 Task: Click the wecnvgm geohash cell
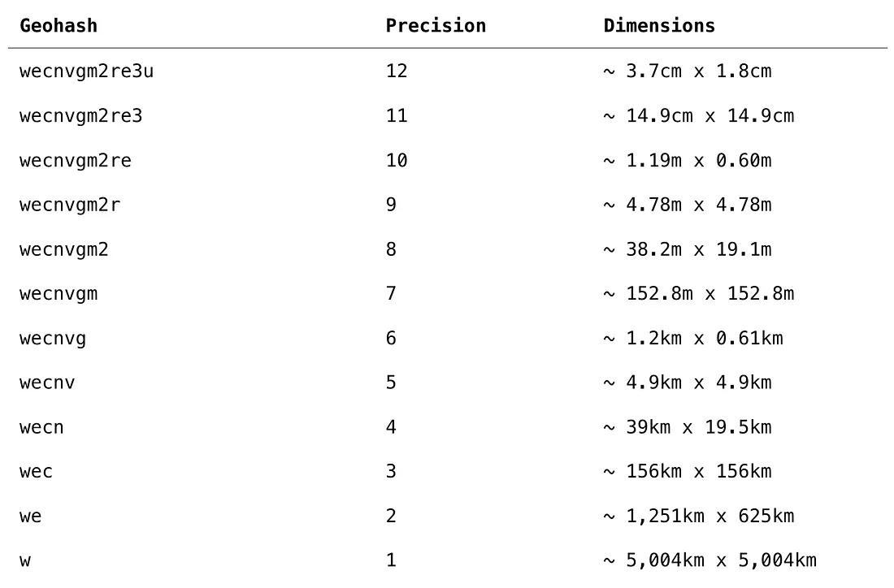pos(59,293)
